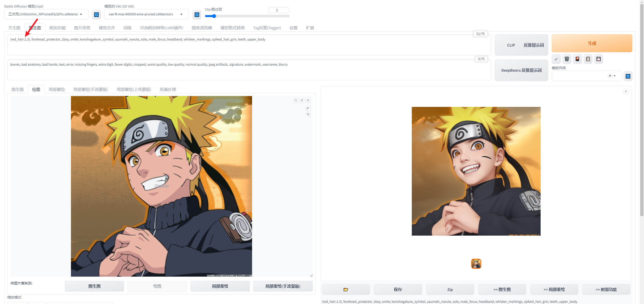The height and width of the screenshot is (304, 644).
Task: Refresh the Stable Diffusion checkpoint list
Action: coord(96,15)
